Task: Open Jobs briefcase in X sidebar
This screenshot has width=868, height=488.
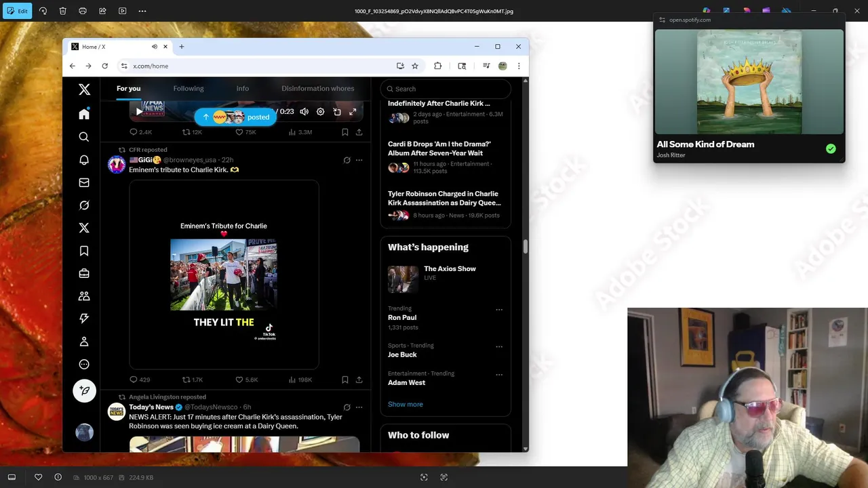Action: click(84, 273)
